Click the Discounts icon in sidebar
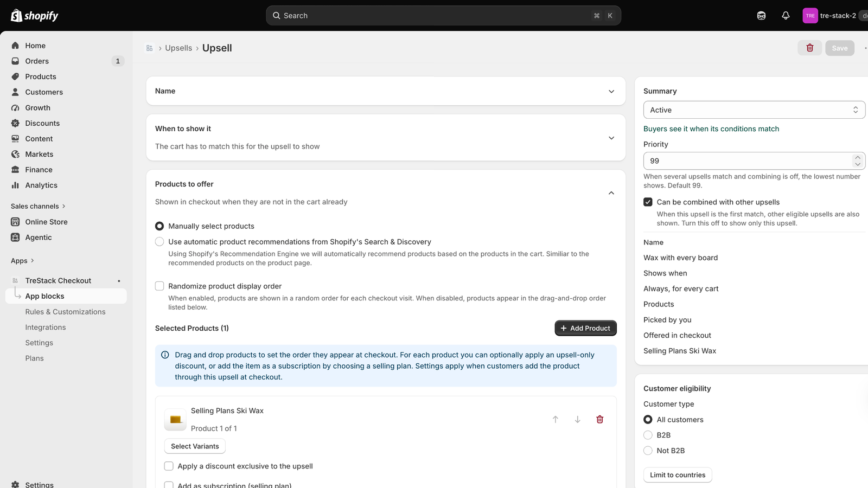This screenshot has width=868, height=488. pyautogui.click(x=15, y=123)
